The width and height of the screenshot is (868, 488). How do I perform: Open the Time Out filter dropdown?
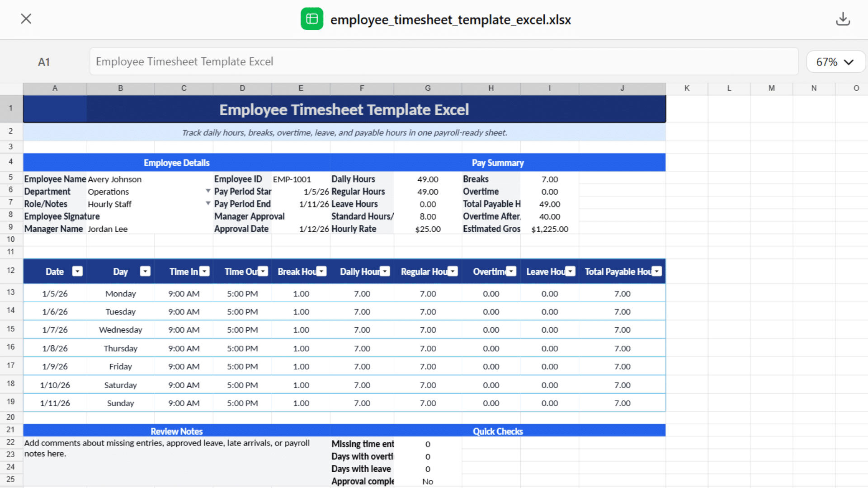(x=263, y=271)
